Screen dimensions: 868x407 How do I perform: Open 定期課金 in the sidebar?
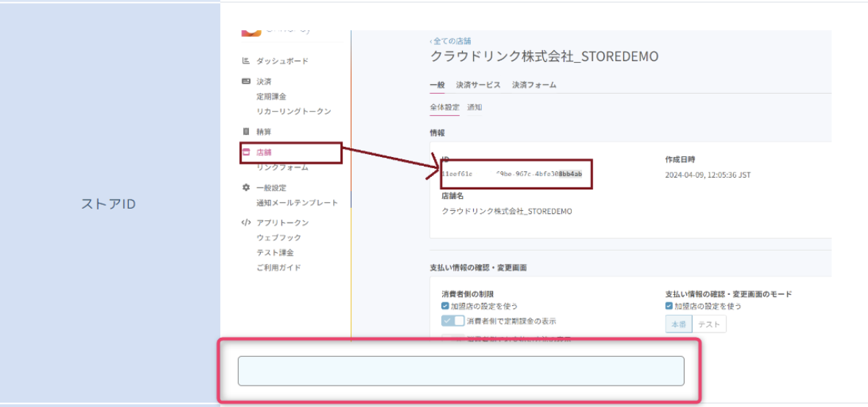[271, 97]
